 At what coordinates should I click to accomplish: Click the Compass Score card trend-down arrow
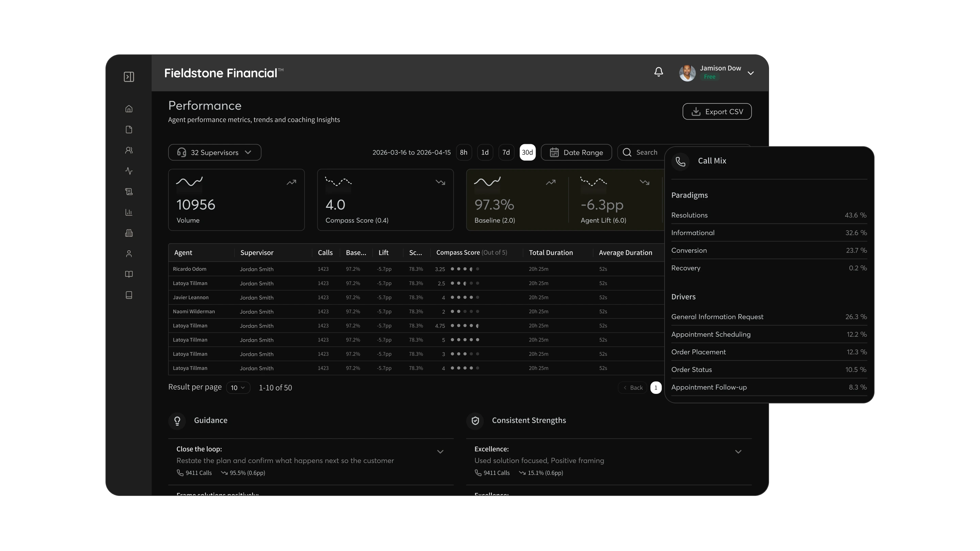pyautogui.click(x=440, y=183)
